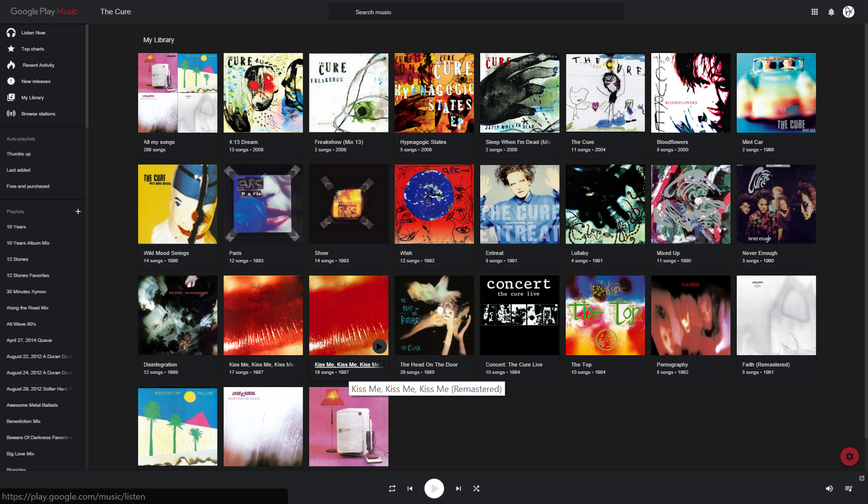Image resolution: width=868 pixels, height=504 pixels.
Task: Click the red settings gear button
Action: tap(849, 456)
